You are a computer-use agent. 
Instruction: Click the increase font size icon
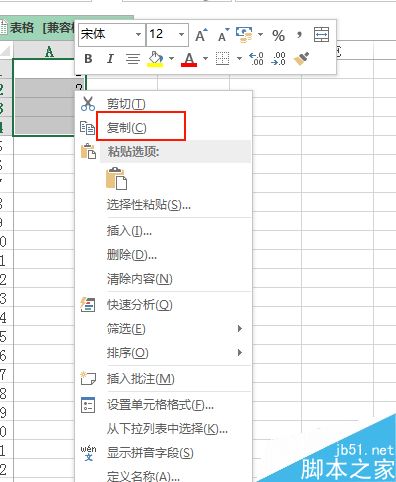201,35
